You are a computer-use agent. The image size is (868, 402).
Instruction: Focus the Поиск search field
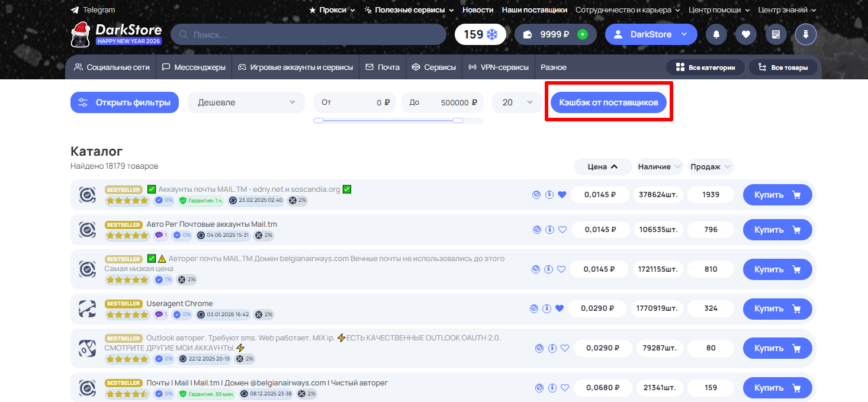coord(308,34)
